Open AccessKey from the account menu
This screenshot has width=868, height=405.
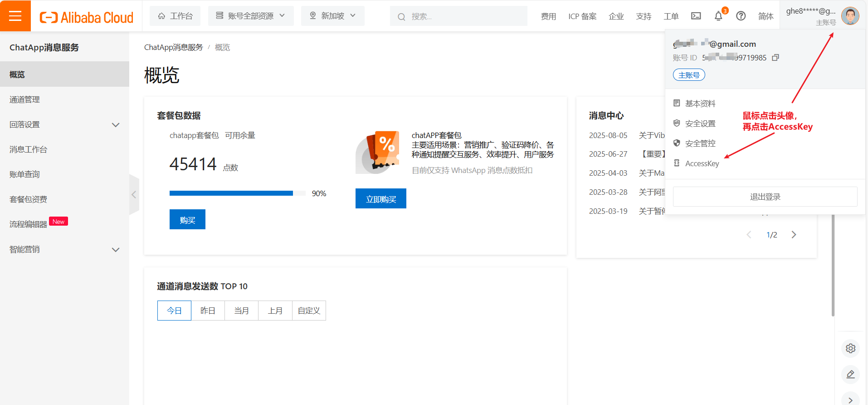coord(702,163)
